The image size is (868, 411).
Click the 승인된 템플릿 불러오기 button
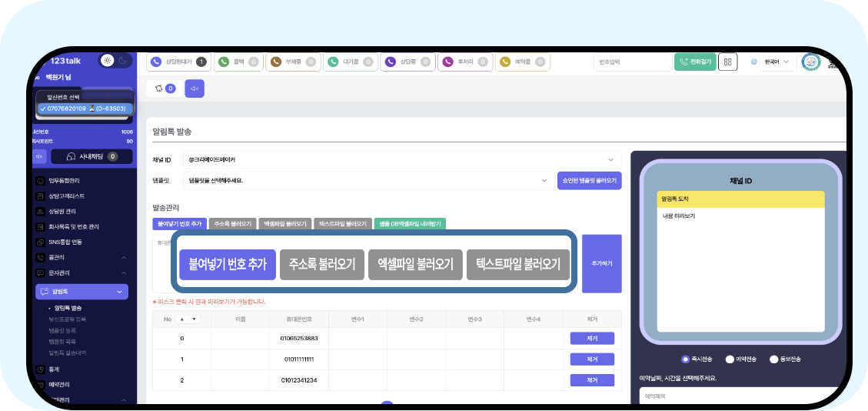(x=589, y=181)
